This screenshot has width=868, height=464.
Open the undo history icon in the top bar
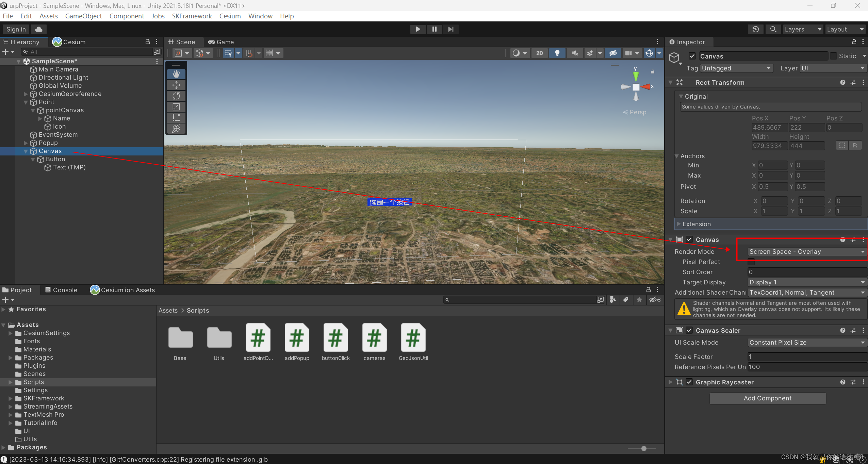pos(755,29)
